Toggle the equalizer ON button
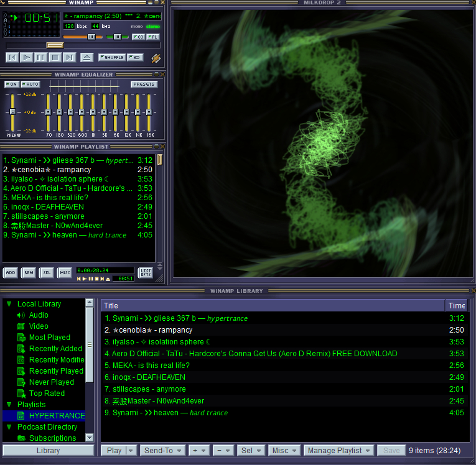Screen dimensions: 476x465 (11, 85)
